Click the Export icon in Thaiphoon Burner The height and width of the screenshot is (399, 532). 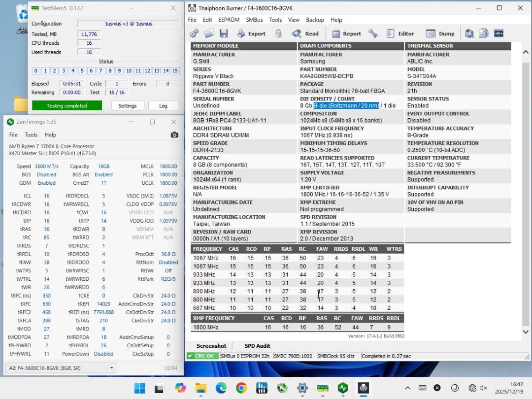(x=251, y=33)
